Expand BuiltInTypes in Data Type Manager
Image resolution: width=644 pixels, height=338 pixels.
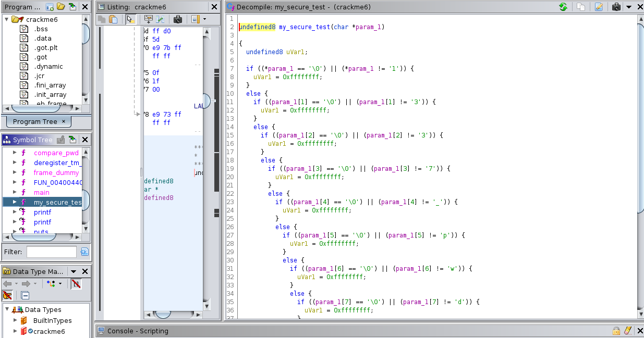[x=15, y=320]
